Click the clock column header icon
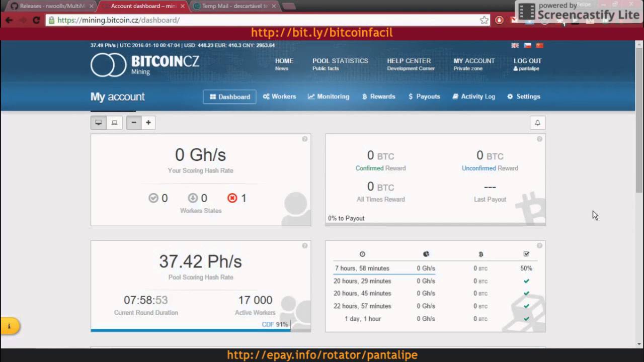The width and height of the screenshot is (644, 362). point(362,254)
